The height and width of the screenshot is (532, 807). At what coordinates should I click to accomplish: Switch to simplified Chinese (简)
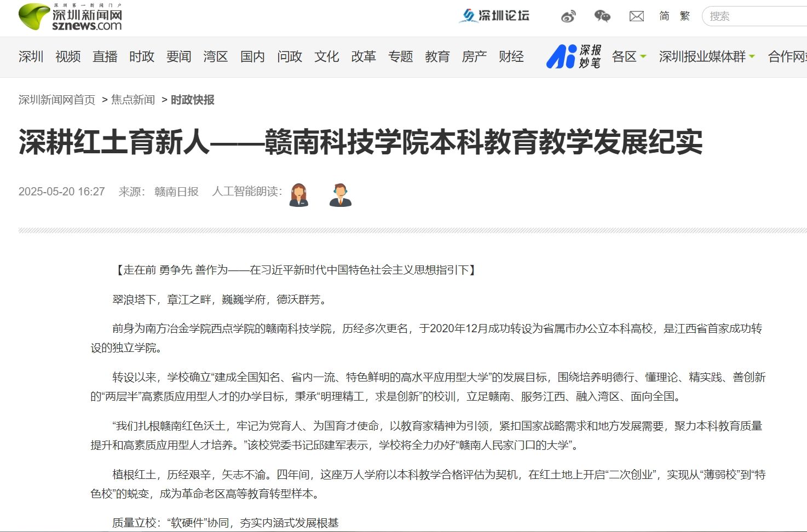[664, 16]
